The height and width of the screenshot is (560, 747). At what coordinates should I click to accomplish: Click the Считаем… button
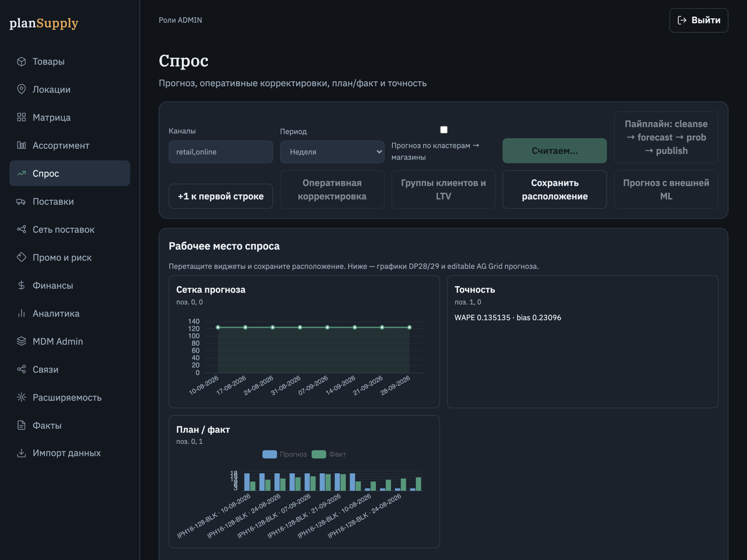(554, 150)
